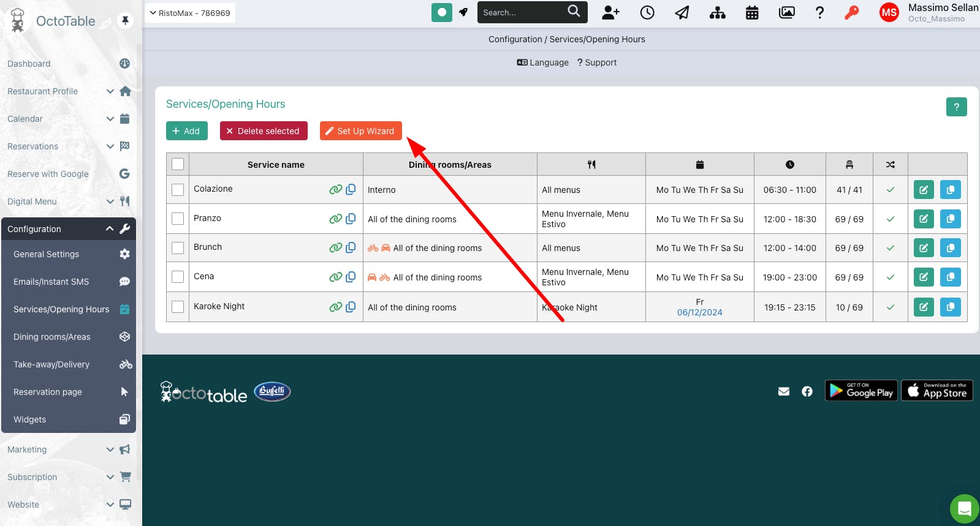Click the Delete selected button
The image size is (980, 526).
click(x=264, y=131)
